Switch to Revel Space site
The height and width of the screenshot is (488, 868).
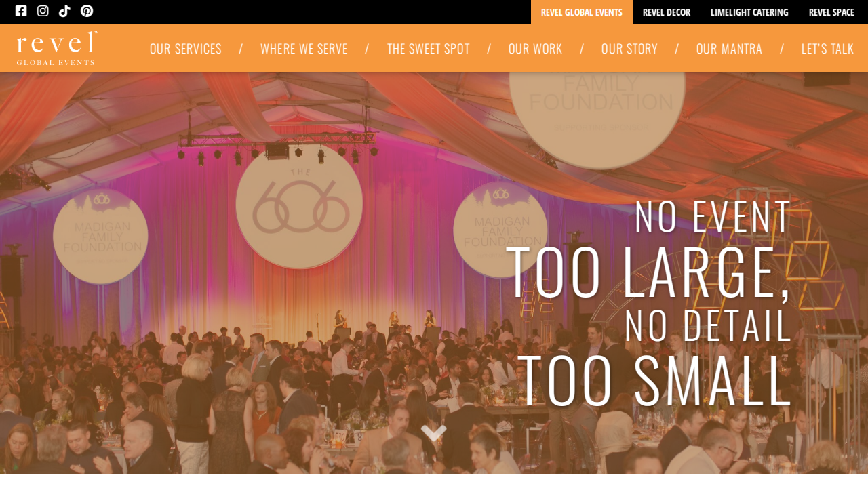tap(831, 12)
